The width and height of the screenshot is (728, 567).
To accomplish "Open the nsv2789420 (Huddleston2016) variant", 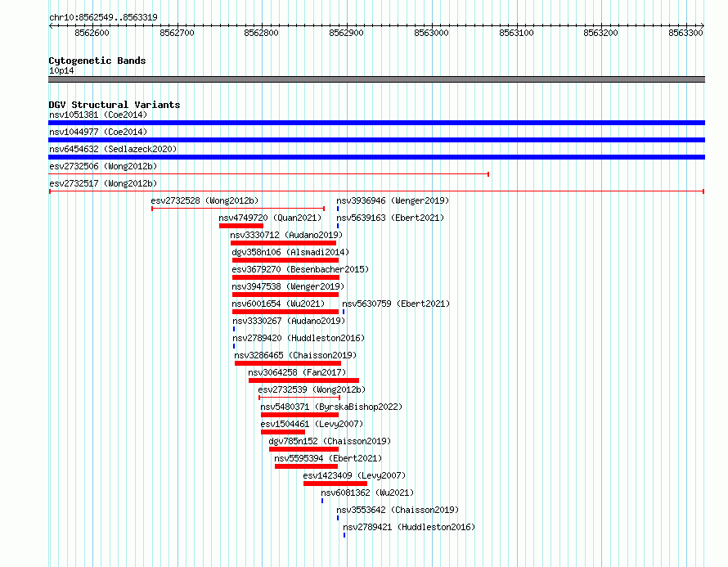I will (299, 338).
